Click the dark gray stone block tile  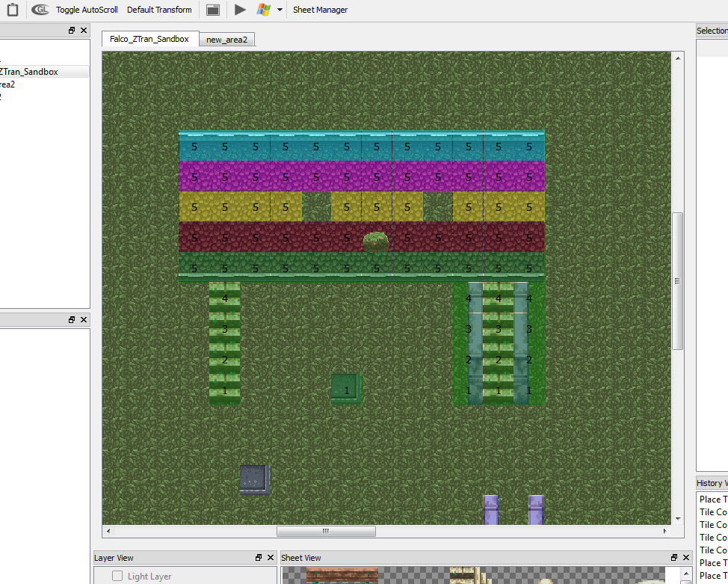255,480
